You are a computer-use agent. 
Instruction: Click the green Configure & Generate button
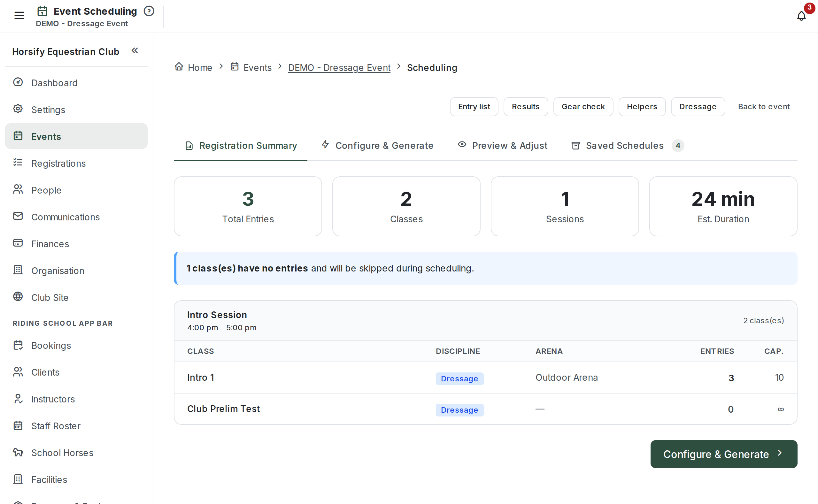724,454
